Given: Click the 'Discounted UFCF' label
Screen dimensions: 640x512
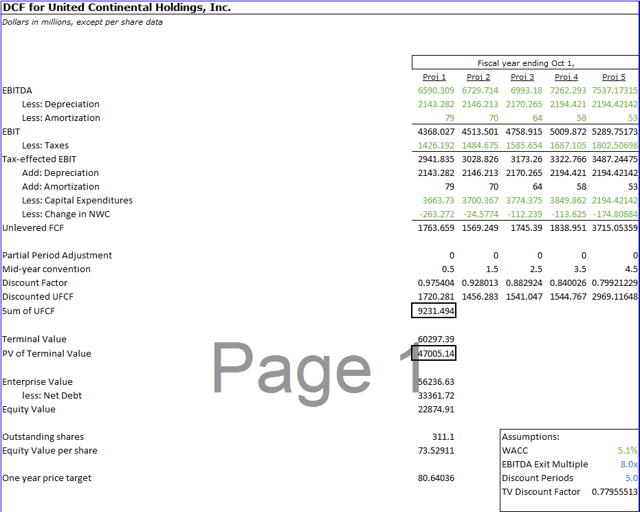Looking at the screenshot, I should click(x=38, y=297).
